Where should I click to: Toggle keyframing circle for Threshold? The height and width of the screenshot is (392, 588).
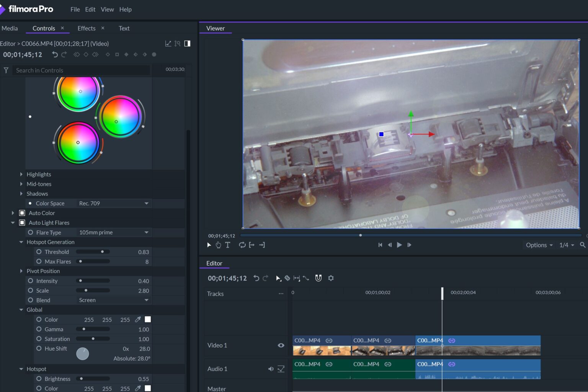(39, 252)
